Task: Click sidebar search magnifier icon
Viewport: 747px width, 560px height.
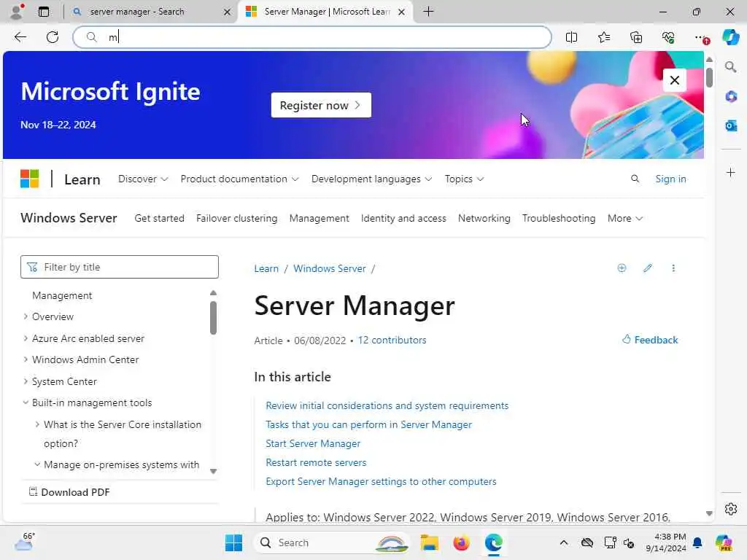Action: click(x=731, y=67)
